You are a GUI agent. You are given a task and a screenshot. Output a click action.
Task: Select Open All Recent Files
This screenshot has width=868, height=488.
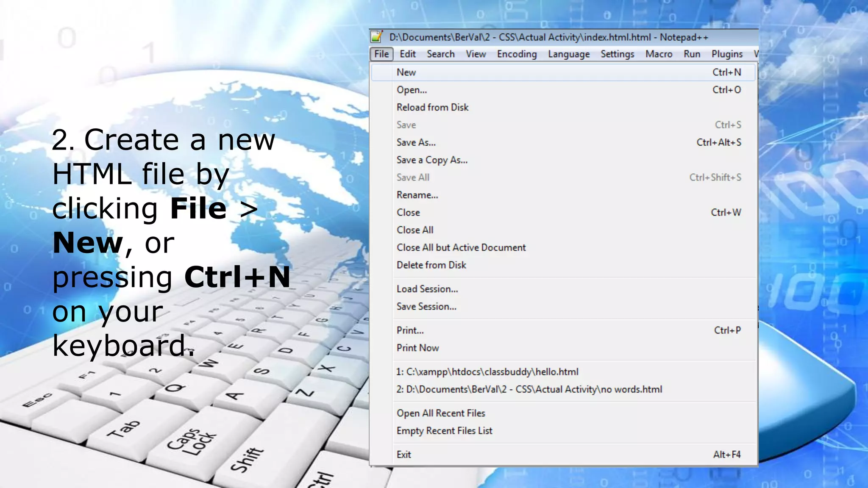(440, 413)
